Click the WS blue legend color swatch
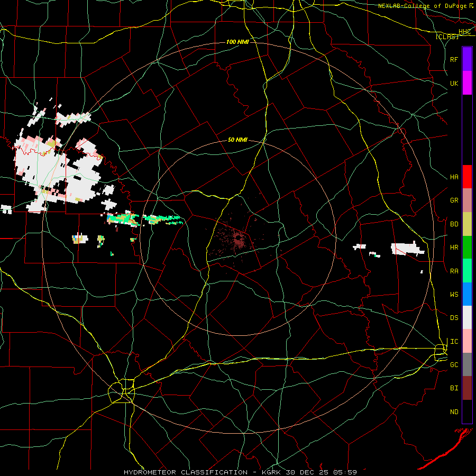Image resolution: width=476 pixels, height=476 pixels. (467, 294)
